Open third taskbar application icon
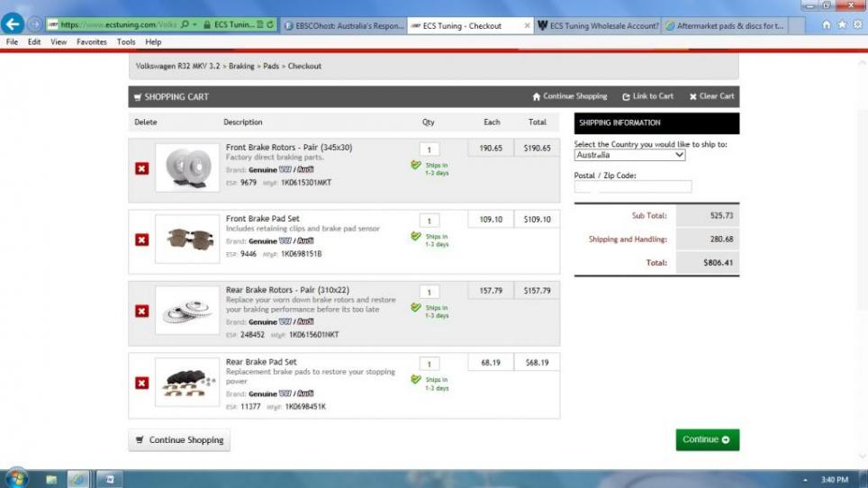Image resolution: width=868 pixels, height=488 pixels. coord(110,479)
